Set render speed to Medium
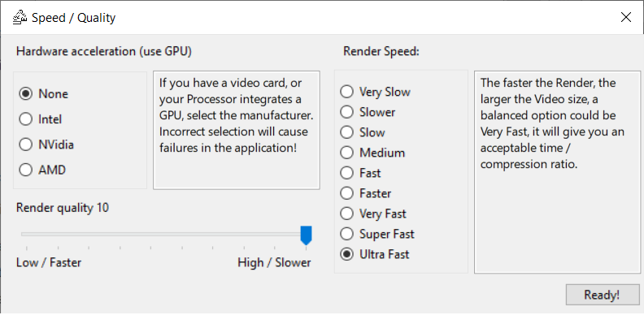Image resolution: width=644 pixels, height=315 pixels. pyautogui.click(x=372, y=153)
